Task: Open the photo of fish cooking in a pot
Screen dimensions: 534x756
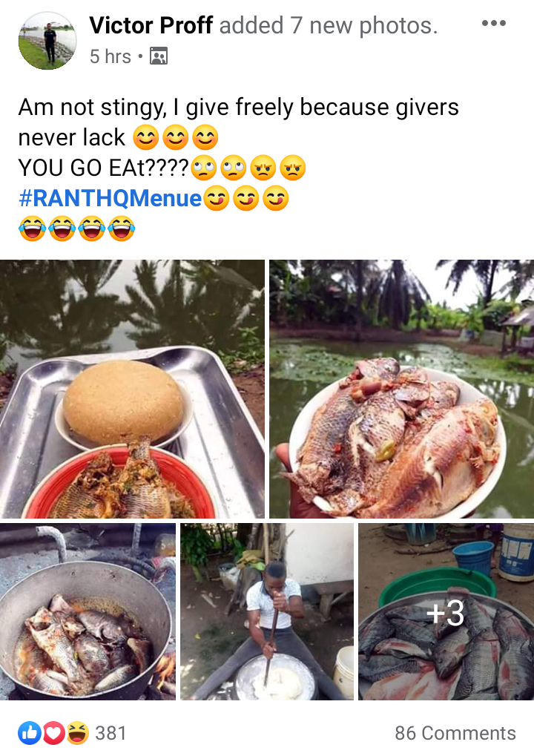Action: pos(88,611)
